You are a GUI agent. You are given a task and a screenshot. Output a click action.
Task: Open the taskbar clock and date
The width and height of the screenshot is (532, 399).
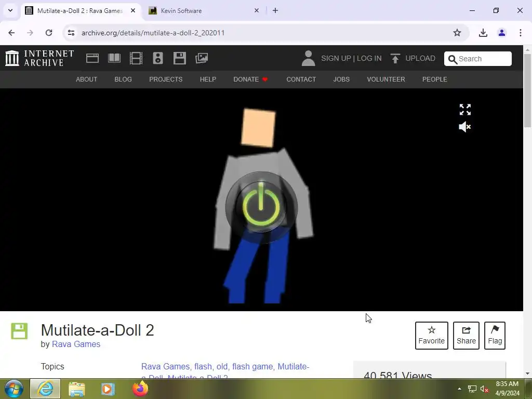(507, 389)
